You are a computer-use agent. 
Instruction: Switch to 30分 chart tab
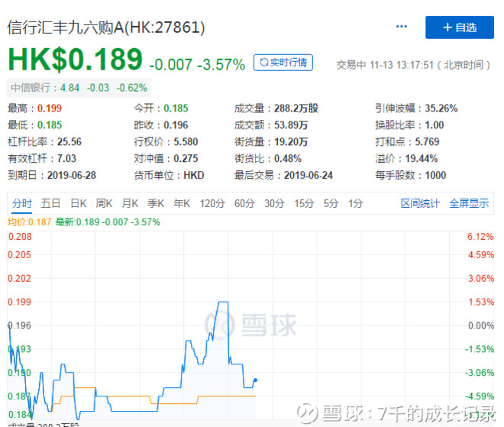coord(274,203)
